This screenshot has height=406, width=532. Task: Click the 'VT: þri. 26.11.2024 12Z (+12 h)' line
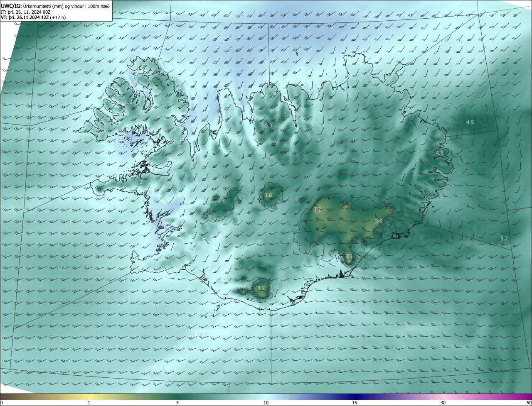coord(33,17)
